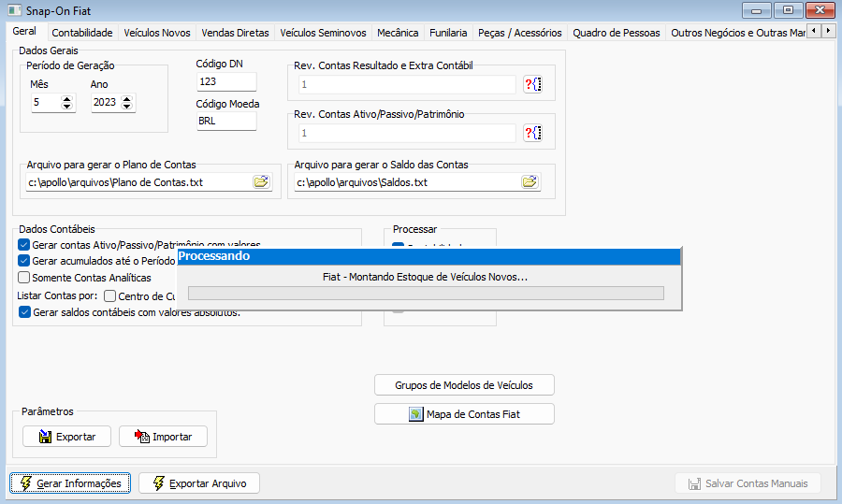Increase the Ano value
Screen dimensions: 842x504
[126, 99]
